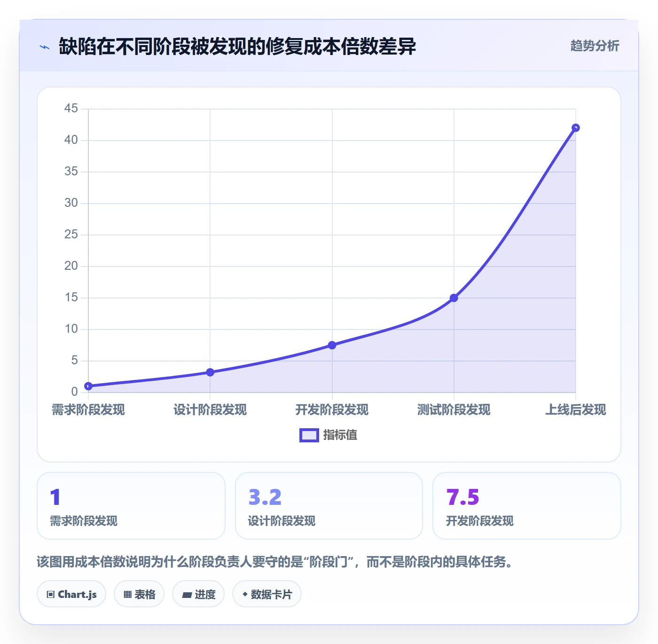The image size is (658, 644).
Task: Open the stat card showing value 3.2
Action: 329,506
